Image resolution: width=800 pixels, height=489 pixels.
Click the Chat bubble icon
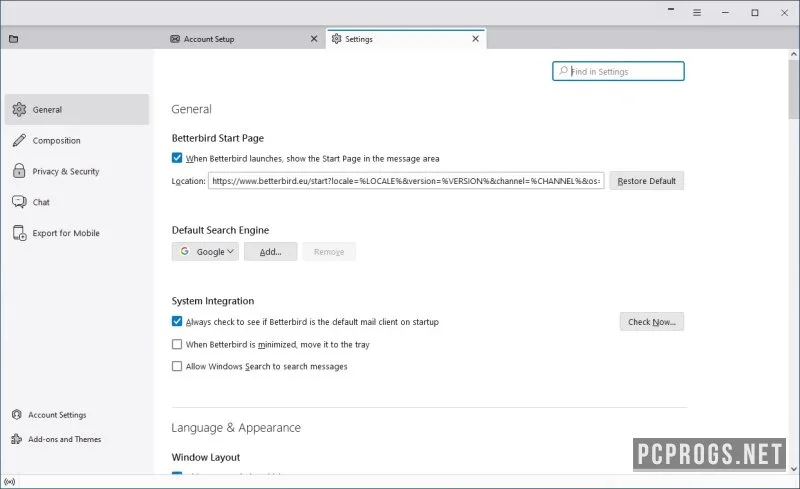(19, 202)
